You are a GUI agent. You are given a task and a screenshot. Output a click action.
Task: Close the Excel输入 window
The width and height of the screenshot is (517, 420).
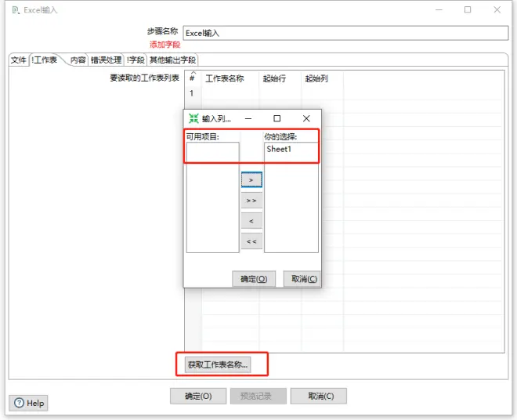(497, 9)
